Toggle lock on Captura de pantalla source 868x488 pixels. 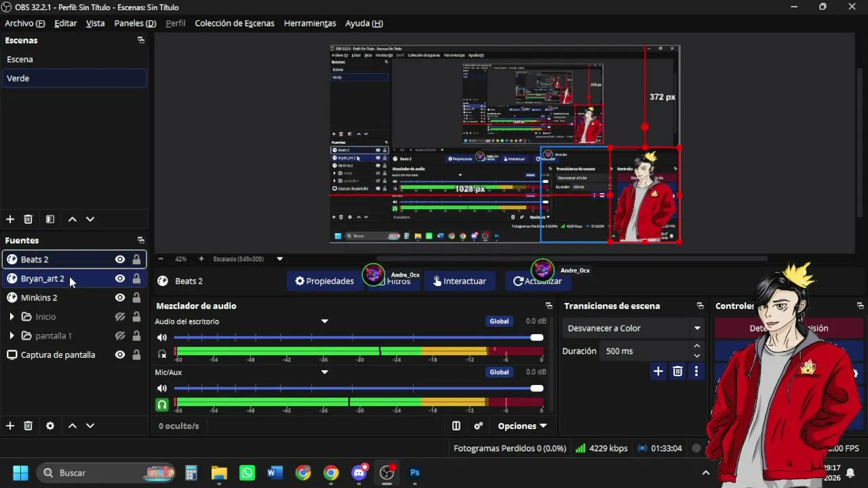click(x=136, y=354)
